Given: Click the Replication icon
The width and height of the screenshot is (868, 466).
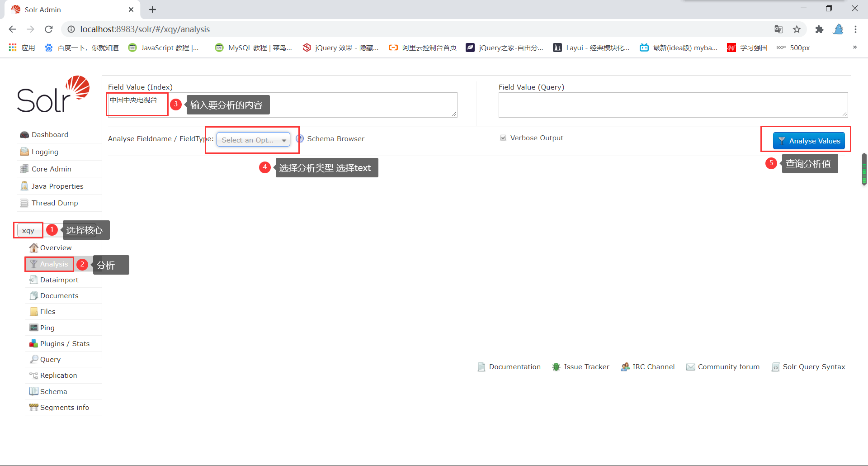Looking at the screenshot, I should pyautogui.click(x=34, y=376).
